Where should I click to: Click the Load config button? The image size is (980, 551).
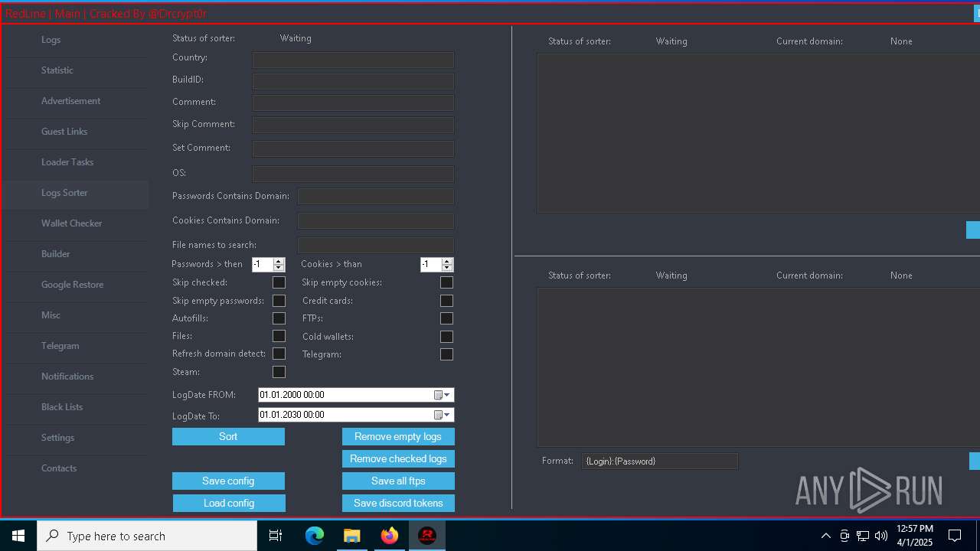pyautogui.click(x=229, y=503)
